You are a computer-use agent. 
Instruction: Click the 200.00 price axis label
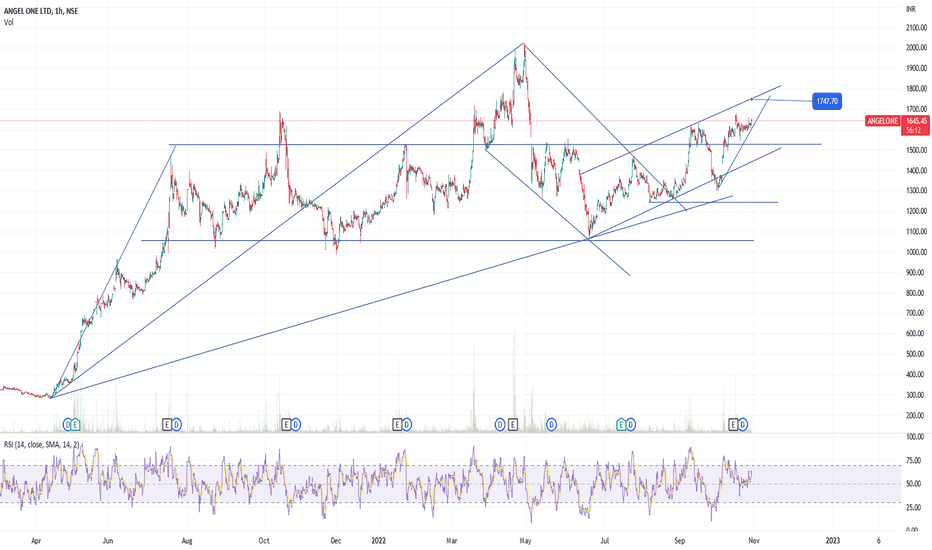(915, 416)
